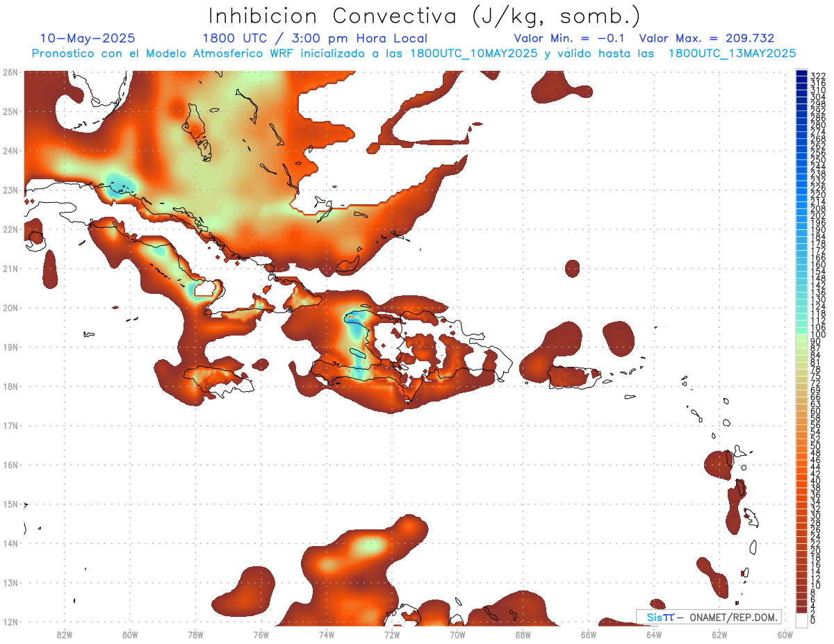Click the '26N' latitude label
The image size is (834, 644).
[x=10, y=72]
